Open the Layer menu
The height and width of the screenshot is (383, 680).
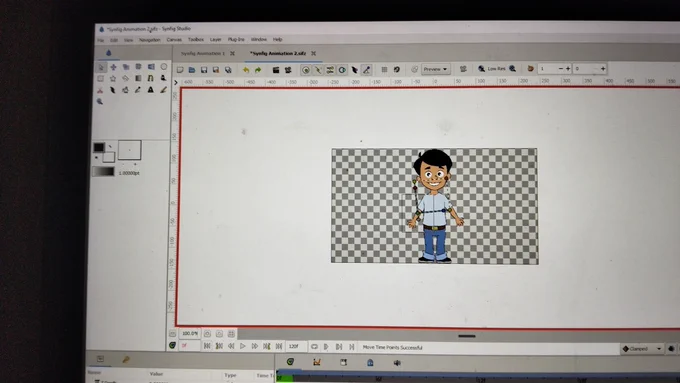216,39
